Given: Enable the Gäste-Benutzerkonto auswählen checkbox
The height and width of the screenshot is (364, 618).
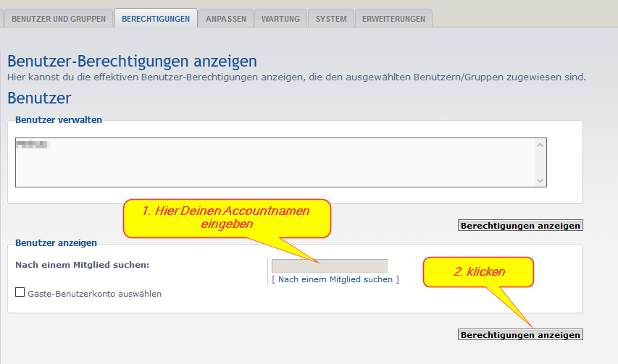Looking at the screenshot, I should (20, 293).
